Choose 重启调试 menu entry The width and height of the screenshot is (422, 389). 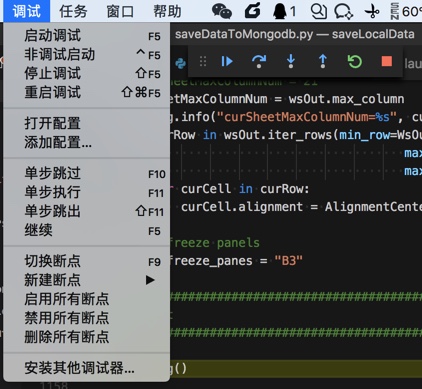[x=87, y=92]
